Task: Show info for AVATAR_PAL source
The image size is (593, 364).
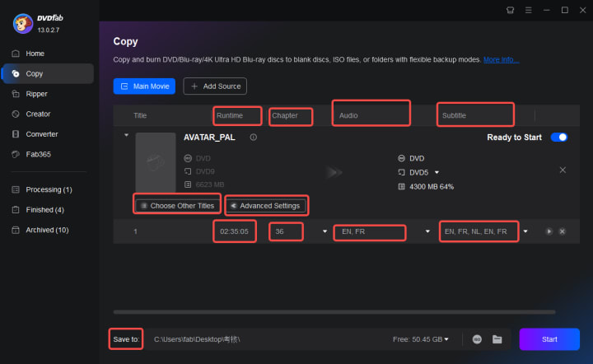Action: pos(254,138)
